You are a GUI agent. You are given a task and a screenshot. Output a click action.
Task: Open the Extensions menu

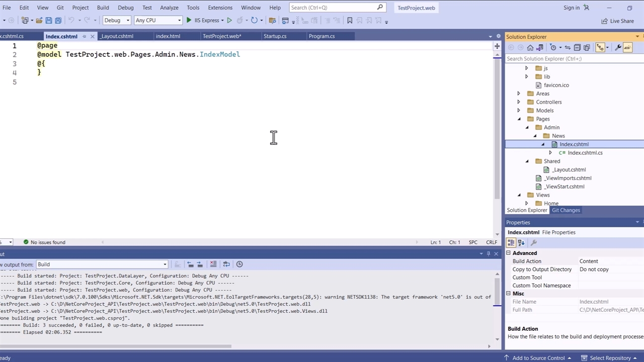pyautogui.click(x=220, y=8)
